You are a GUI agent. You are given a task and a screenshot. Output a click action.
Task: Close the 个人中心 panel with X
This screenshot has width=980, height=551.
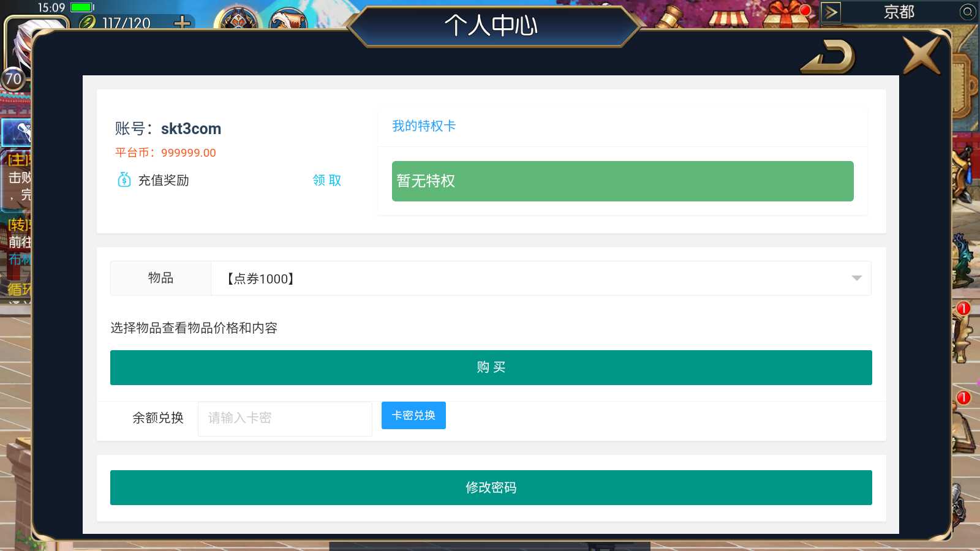coord(922,54)
